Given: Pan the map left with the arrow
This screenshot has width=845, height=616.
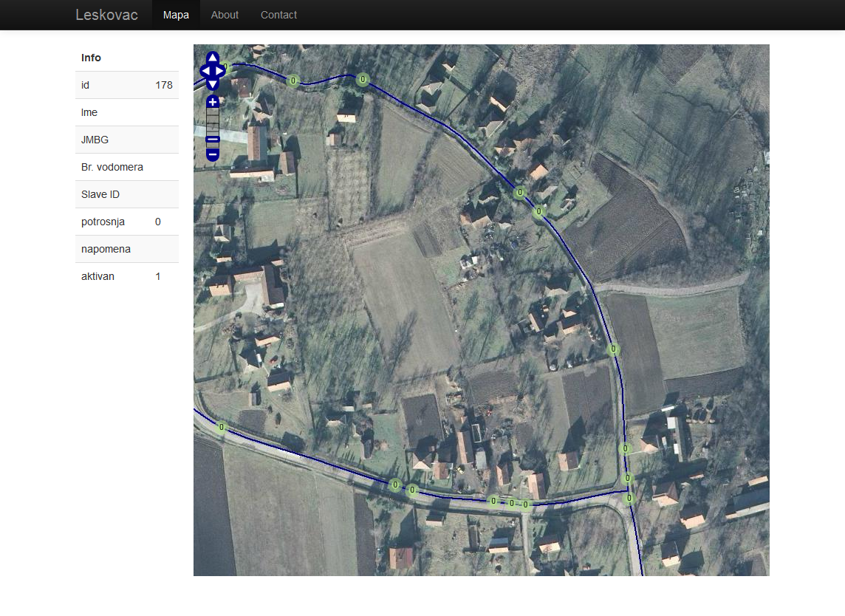Looking at the screenshot, I should click(x=205, y=71).
